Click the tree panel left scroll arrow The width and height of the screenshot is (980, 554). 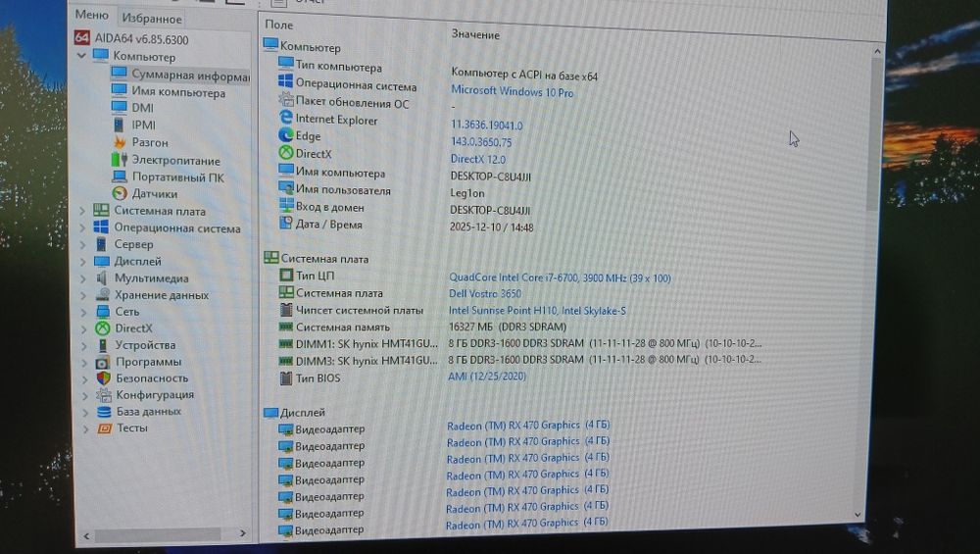click(87, 536)
